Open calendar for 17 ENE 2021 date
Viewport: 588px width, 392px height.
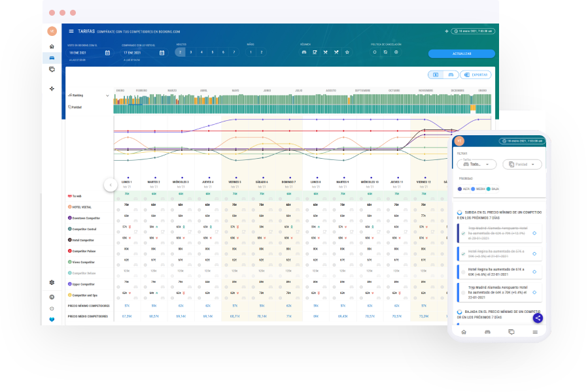(162, 53)
